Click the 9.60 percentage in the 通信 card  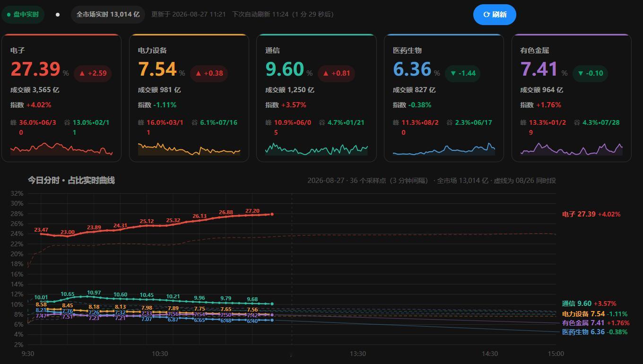click(x=285, y=69)
